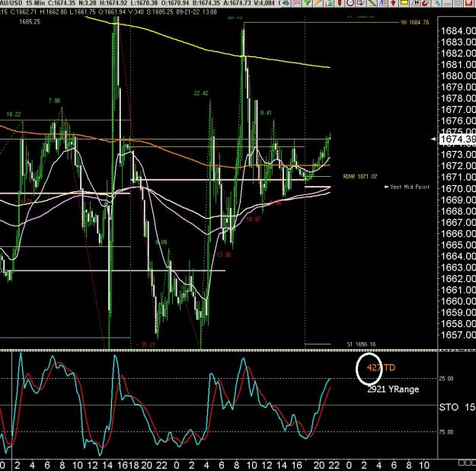Image resolution: width=476 pixels, height=471 pixels.
Task: Click the red -31.21 swing label
Action: coord(145,345)
